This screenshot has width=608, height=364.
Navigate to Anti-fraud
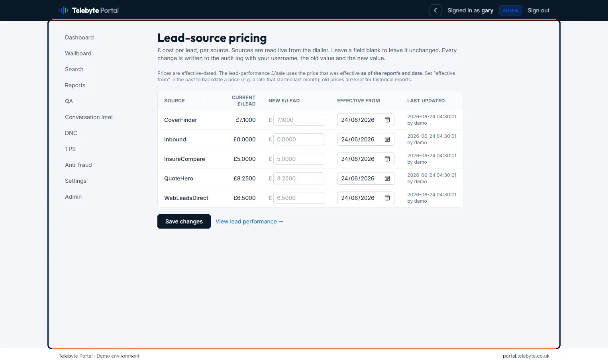pos(78,165)
